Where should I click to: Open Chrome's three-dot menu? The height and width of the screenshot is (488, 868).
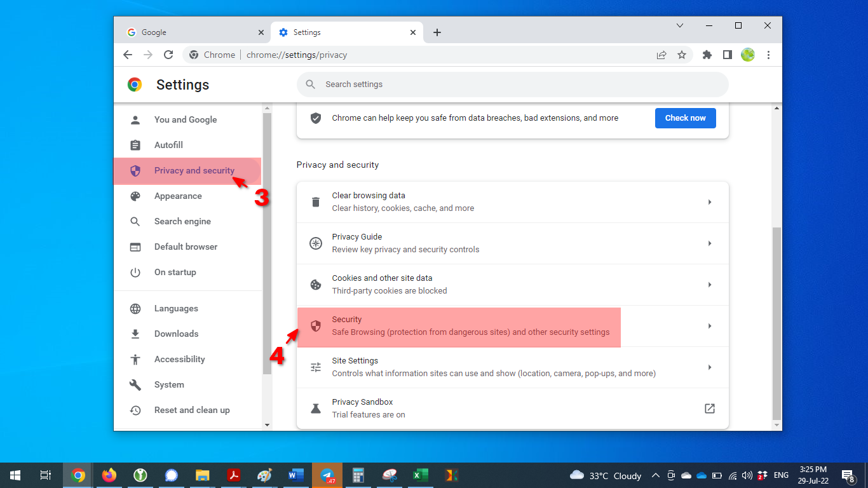point(768,55)
